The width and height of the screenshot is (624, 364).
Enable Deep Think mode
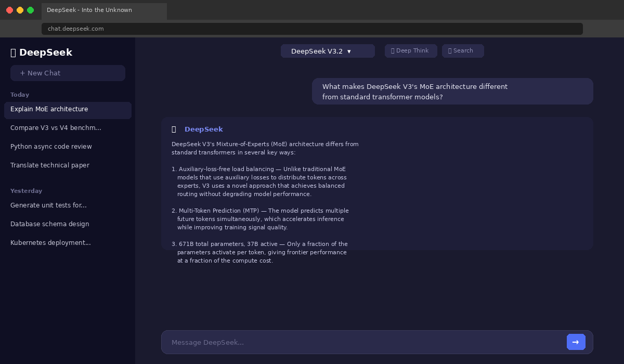pos(411,50)
